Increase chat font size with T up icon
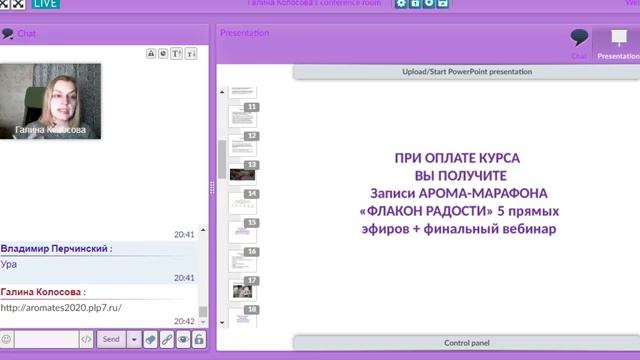The image size is (640, 360). click(176, 53)
